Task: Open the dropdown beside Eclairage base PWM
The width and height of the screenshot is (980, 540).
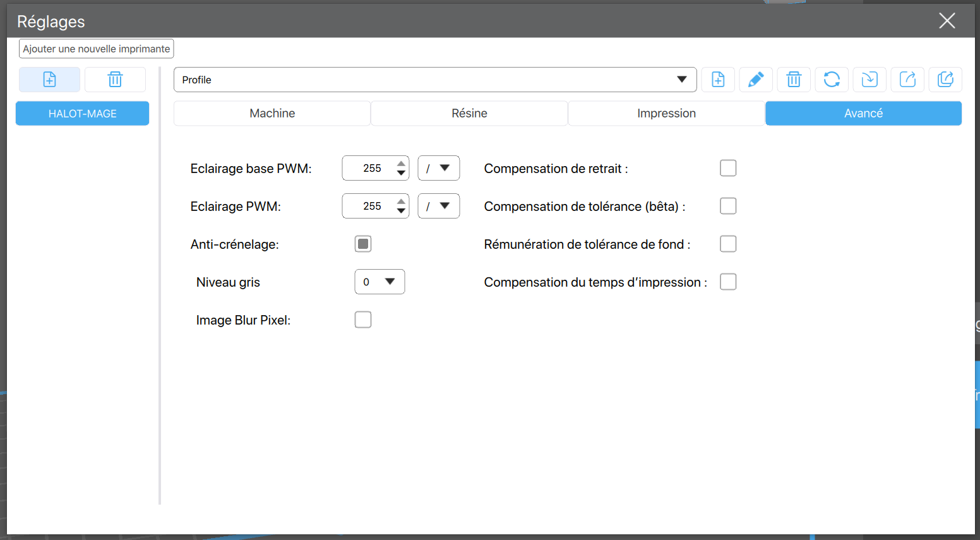Action: tap(438, 168)
